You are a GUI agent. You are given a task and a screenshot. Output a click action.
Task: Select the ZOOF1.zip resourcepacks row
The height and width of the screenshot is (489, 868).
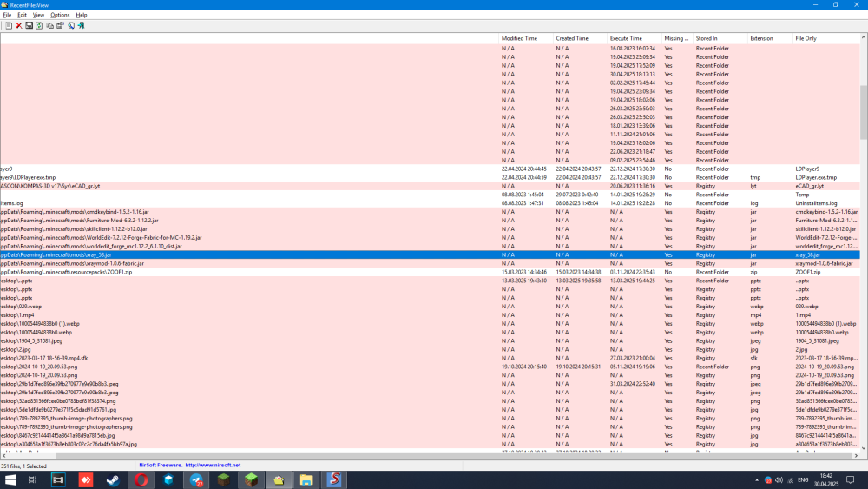[x=430, y=272]
